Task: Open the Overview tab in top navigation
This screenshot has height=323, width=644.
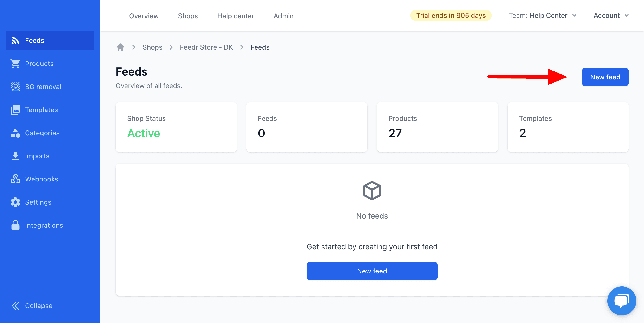Action: coord(144,16)
